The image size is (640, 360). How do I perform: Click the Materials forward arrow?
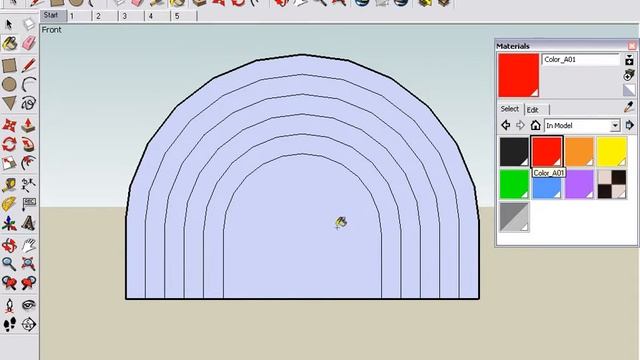click(x=520, y=125)
